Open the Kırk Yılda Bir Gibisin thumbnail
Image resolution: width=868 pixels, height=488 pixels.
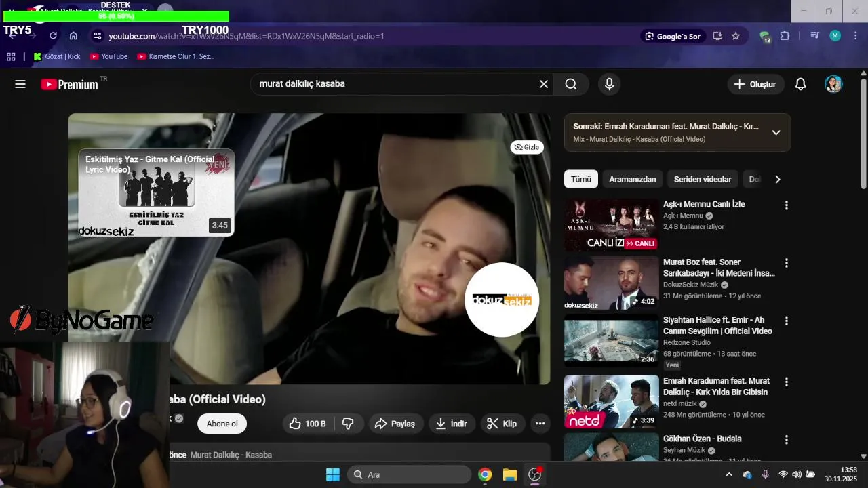click(612, 401)
